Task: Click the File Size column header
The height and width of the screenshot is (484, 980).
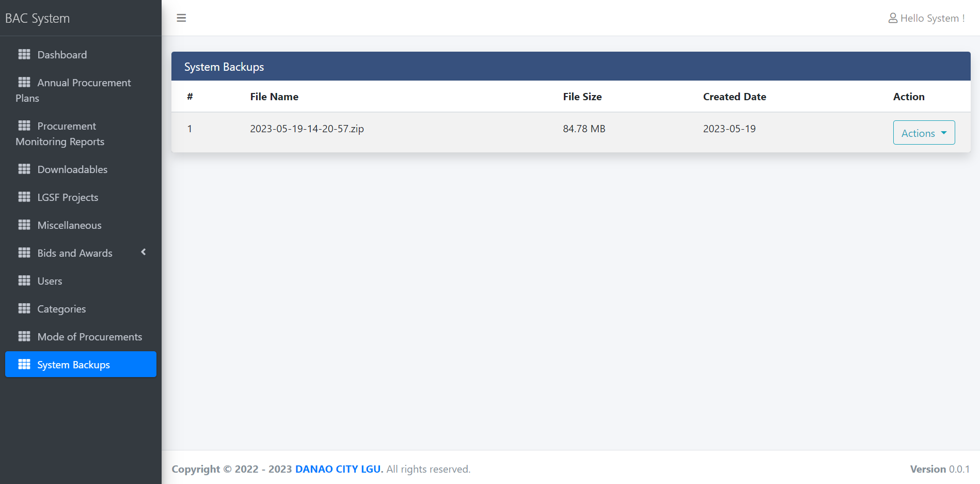Action: [x=582, y=97]
